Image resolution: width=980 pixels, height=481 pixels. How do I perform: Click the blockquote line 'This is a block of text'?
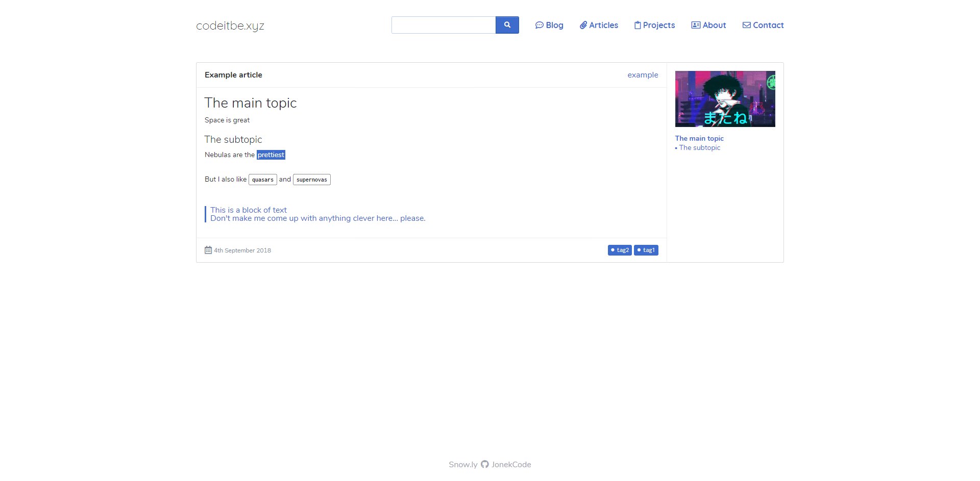click(249, 210)
